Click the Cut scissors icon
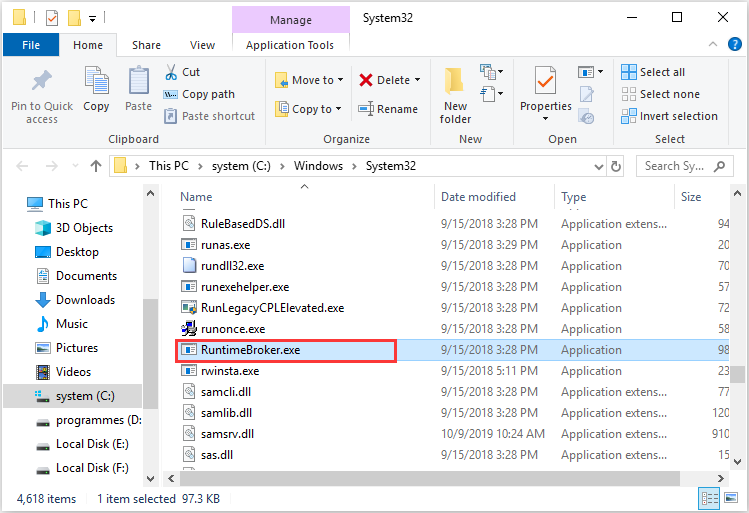 pos(171,72)
